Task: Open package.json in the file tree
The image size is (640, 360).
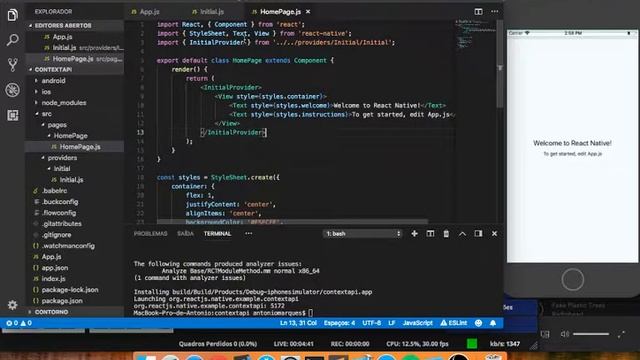Action: pos(62,301)
